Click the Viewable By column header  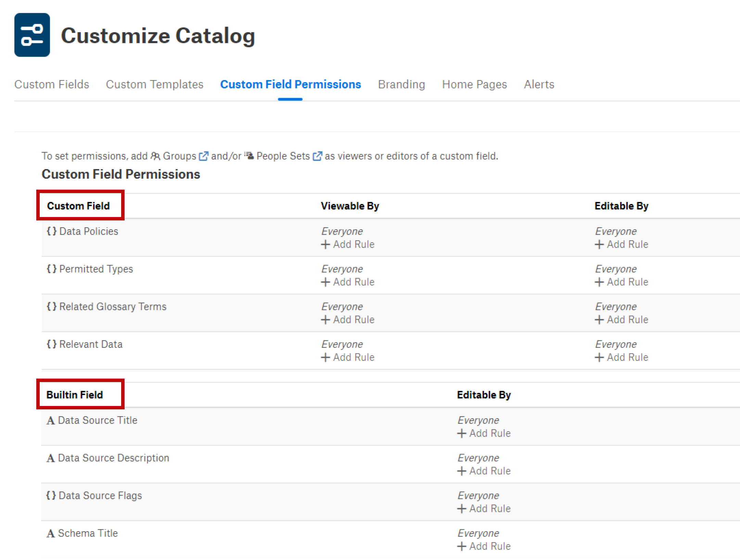tap(350, 206)
